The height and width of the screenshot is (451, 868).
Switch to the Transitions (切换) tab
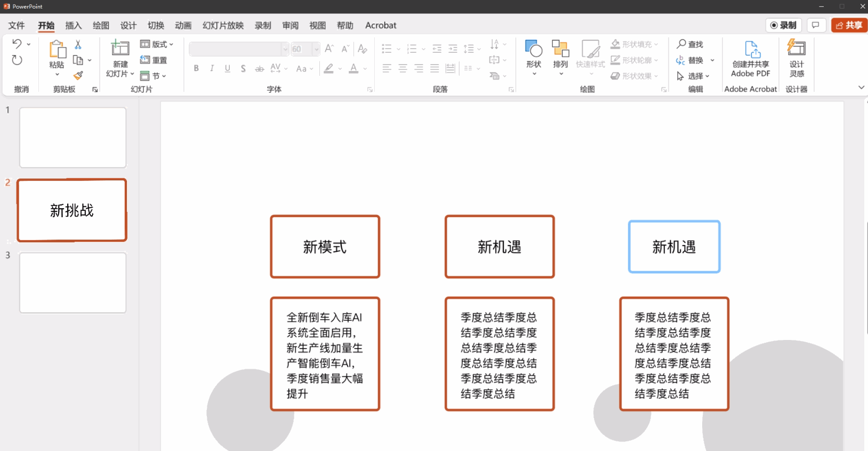[156, 26]
